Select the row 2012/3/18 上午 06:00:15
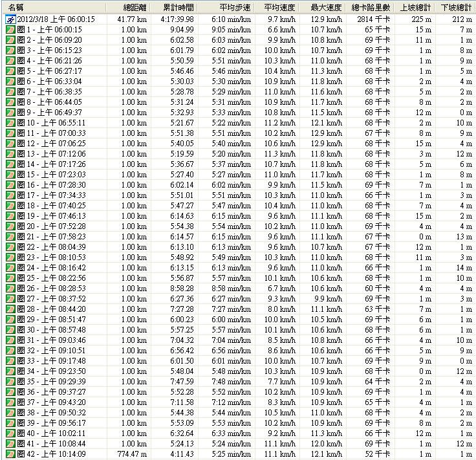The image size is (476, 460). pyautogui.click(x=239, y=20)
